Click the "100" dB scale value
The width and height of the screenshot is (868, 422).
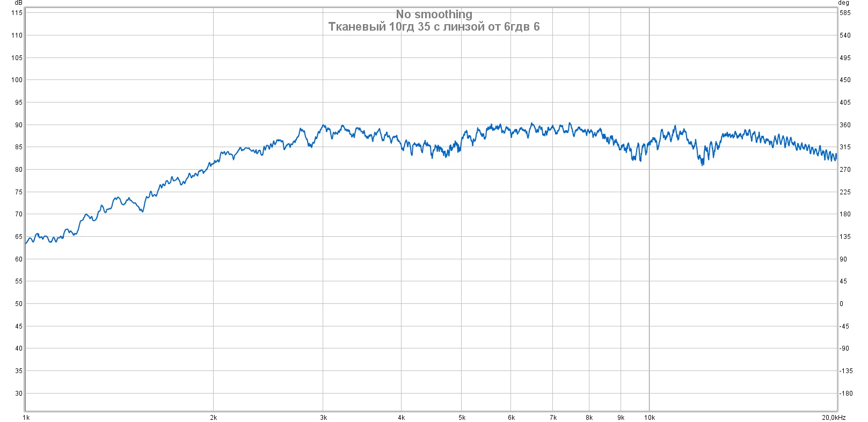(17, 80)
